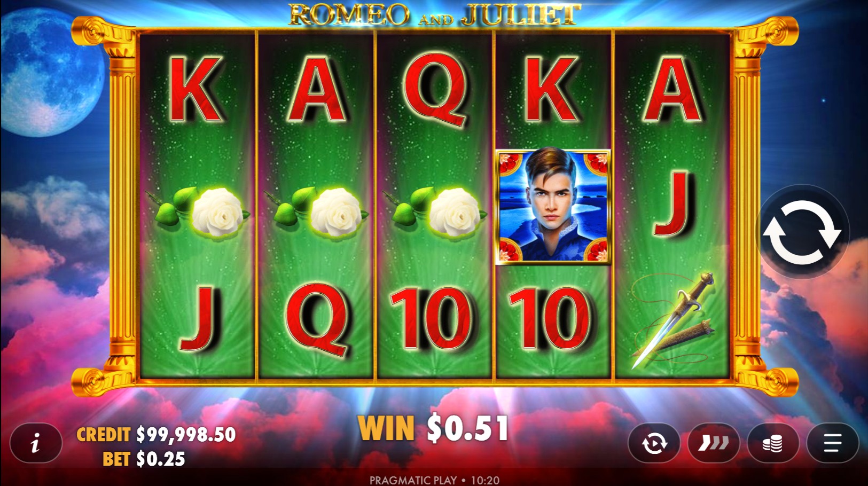Screen dimensions: 868x486
Task: Click the red J on fifth reel
Action: [674, 203]
